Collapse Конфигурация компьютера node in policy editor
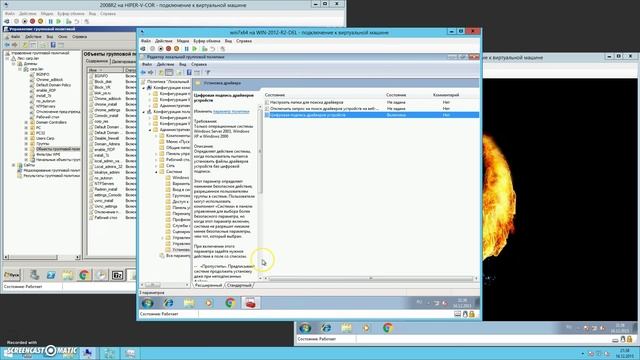 (x=144, y=88)
